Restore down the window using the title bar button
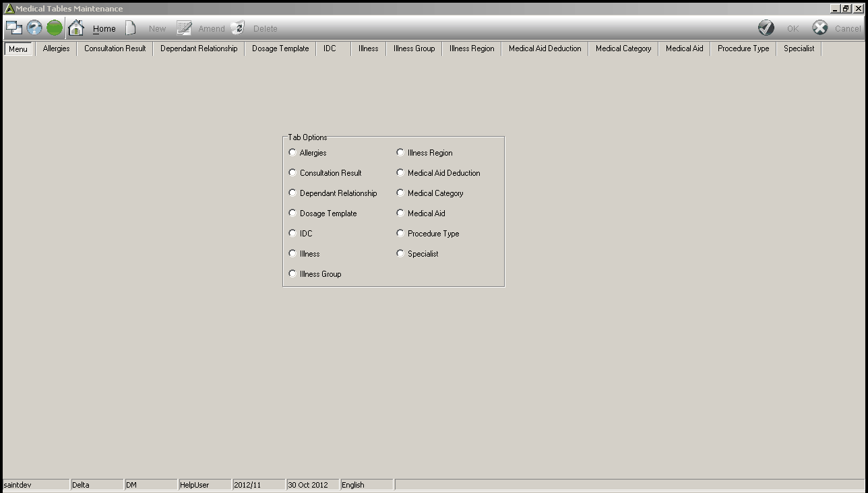The image size is (868, 493). coord(846,9)
